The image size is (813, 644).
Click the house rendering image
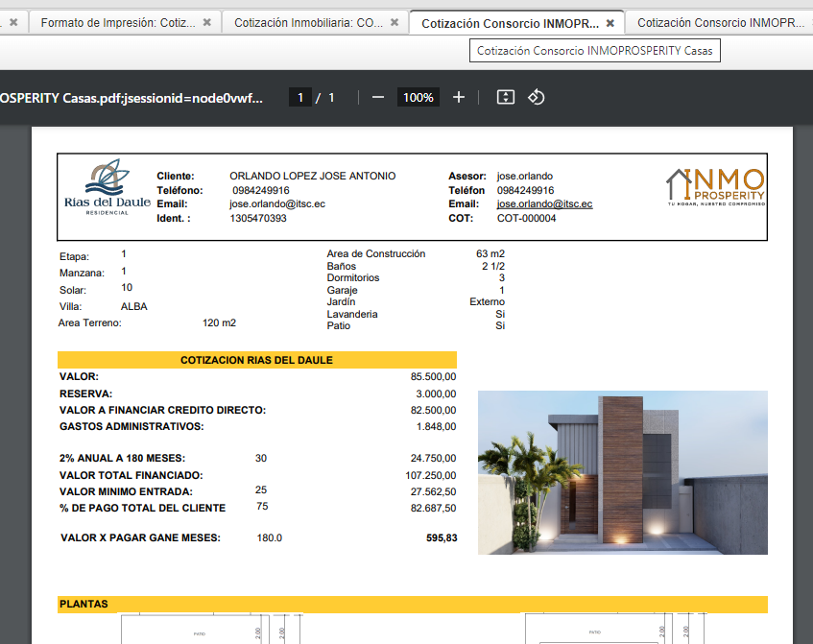(622, 472)
